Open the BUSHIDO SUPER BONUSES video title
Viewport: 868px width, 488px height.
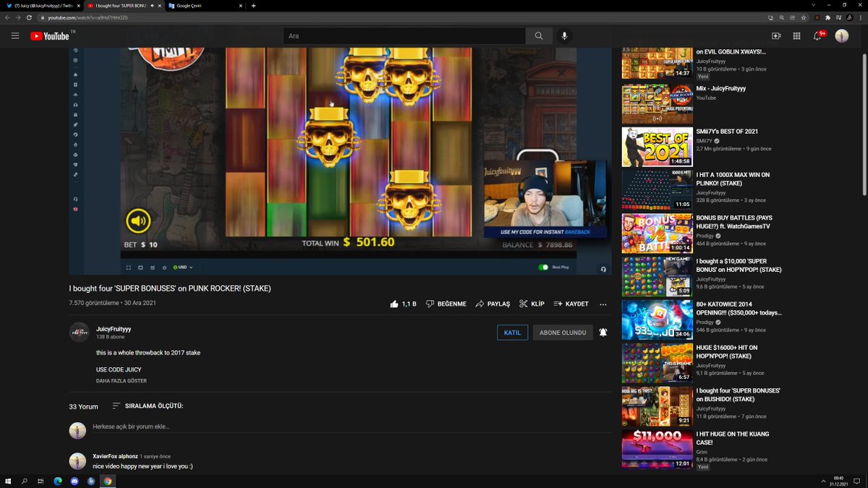tap(738, 395)
